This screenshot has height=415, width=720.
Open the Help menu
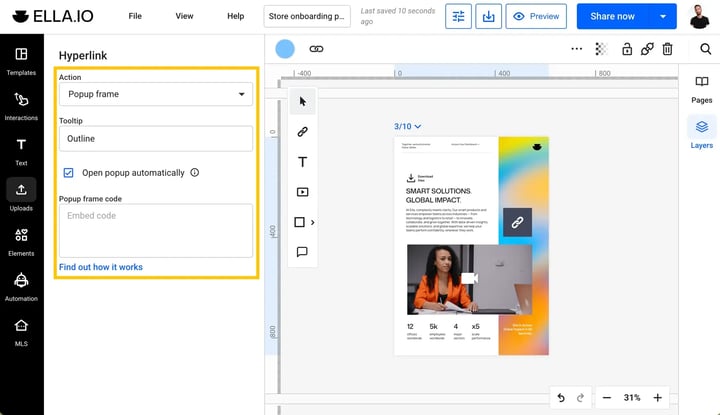(236, 16)
